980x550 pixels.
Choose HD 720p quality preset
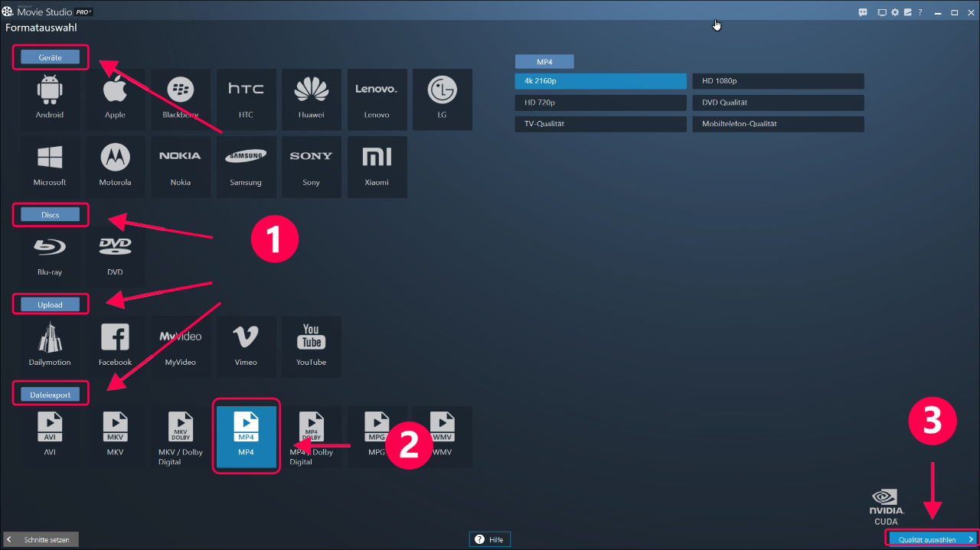pyautogui.click(x=601, y=103)
